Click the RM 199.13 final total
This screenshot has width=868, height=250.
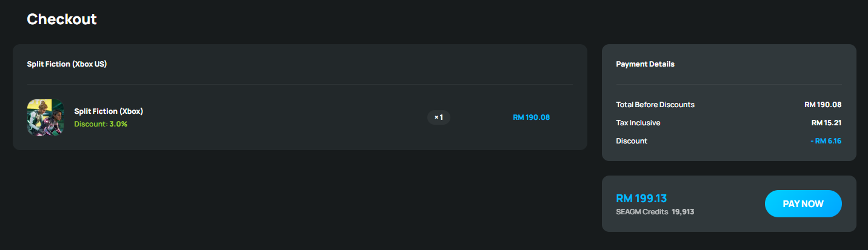coord(641,199)
